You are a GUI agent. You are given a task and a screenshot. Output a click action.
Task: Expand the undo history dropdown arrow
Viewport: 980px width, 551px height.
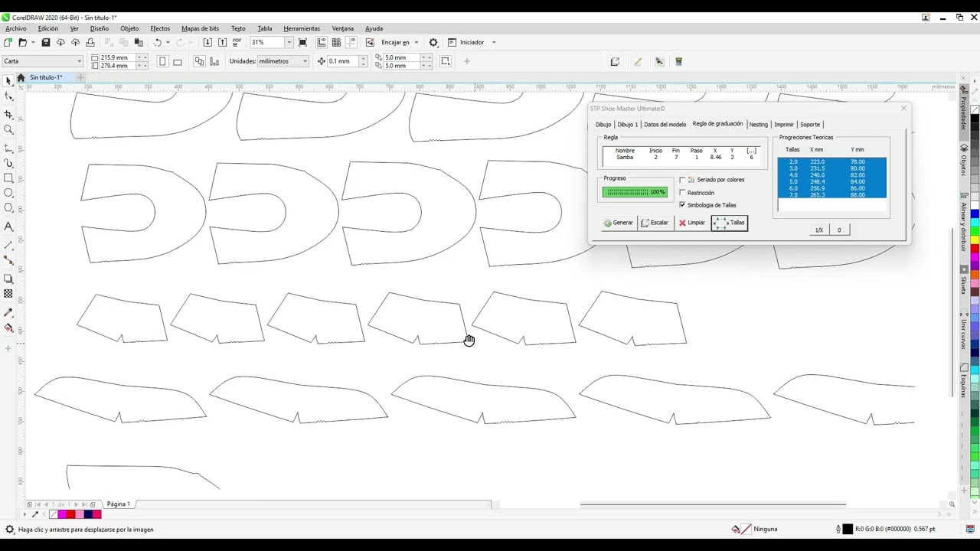[x=168, y=42]
